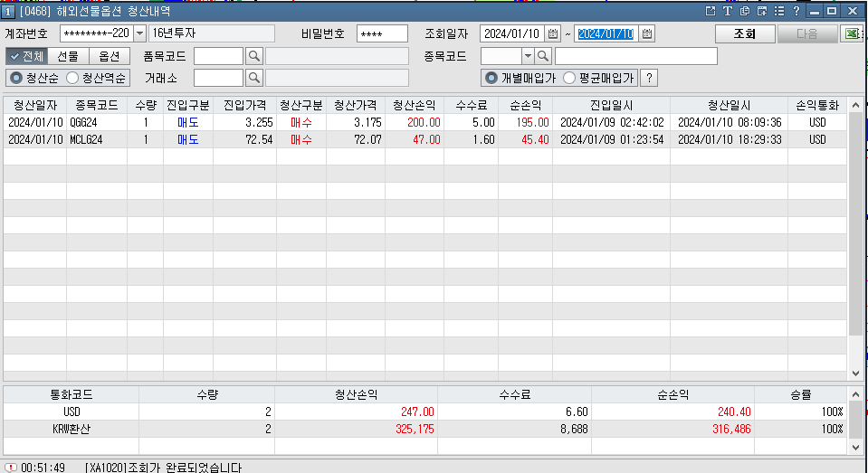The height and width of the screenshot is (473, 868).
Task: Click the 3.175 exit price cell
Action: tap(356, 122)
